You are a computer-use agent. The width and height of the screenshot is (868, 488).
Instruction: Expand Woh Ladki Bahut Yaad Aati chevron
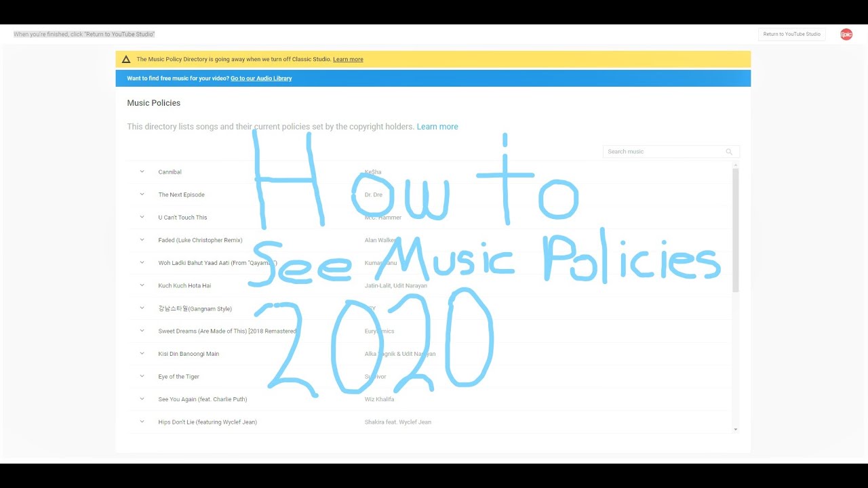pos(142,262)
